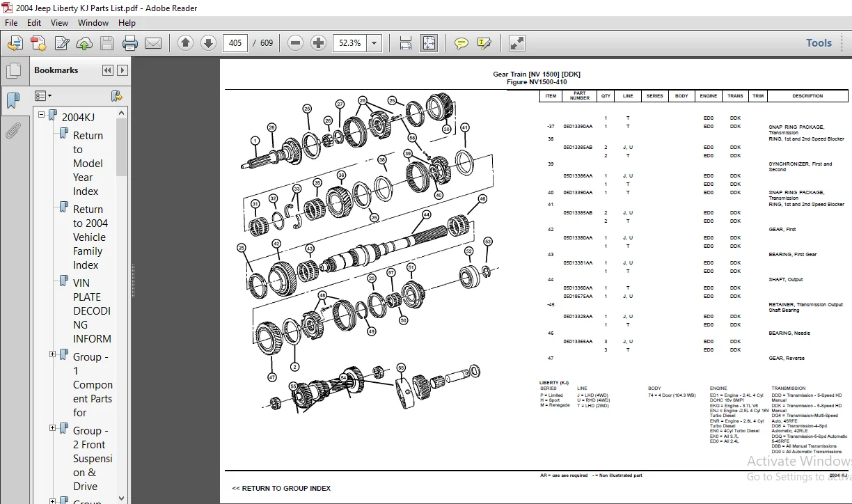Open the Edit menu
Viewport: 852px width, 504px height.
coord(34,22)
